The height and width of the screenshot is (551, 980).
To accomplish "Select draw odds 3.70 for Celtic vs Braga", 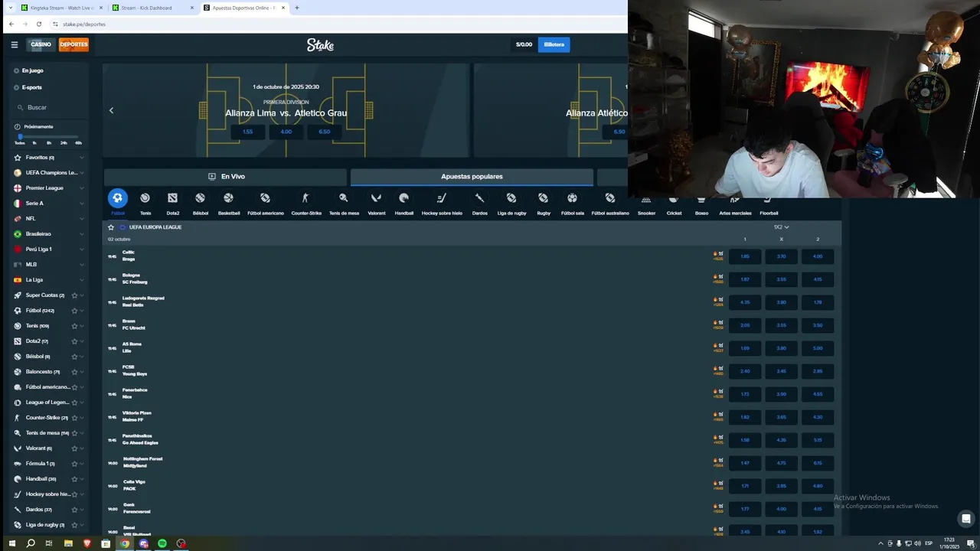I will 781,256.
